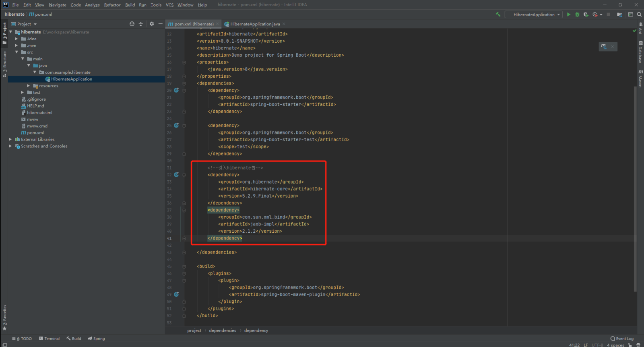Click the Load Maven Changes floating icon

point(604,47)
